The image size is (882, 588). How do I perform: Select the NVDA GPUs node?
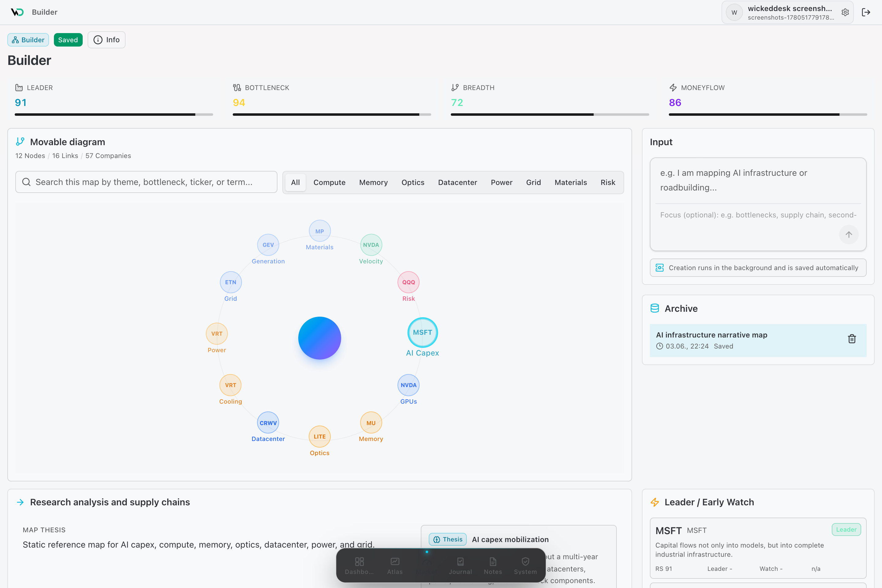(408, 385)
